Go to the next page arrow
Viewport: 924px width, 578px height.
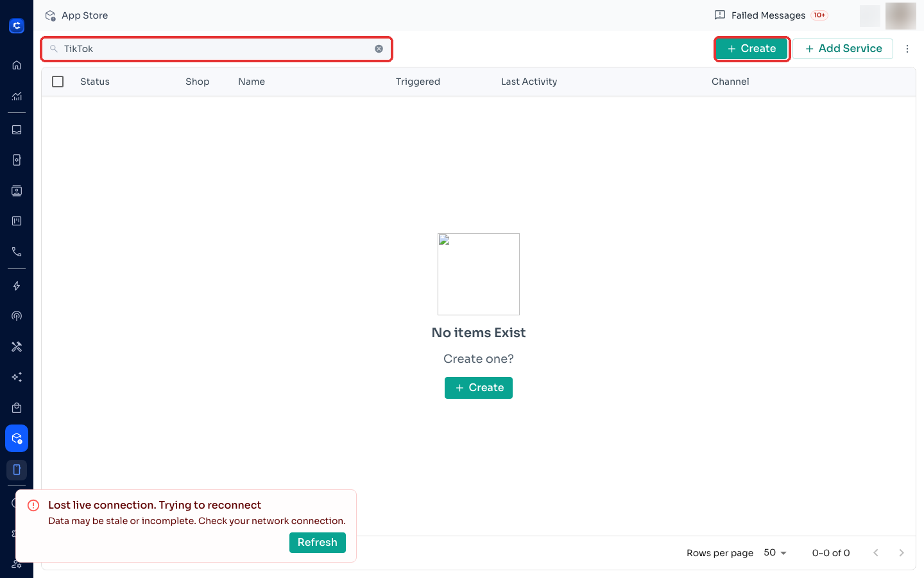(902, 553)
